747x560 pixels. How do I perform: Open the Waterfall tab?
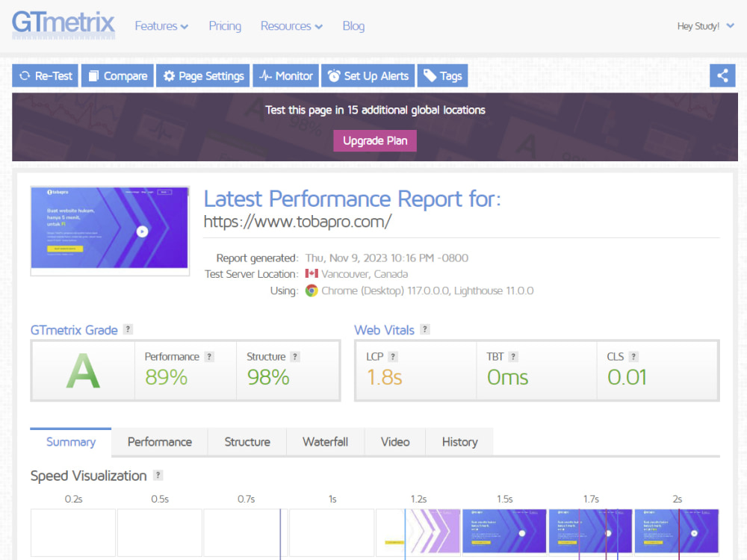[x=326, y=442]
